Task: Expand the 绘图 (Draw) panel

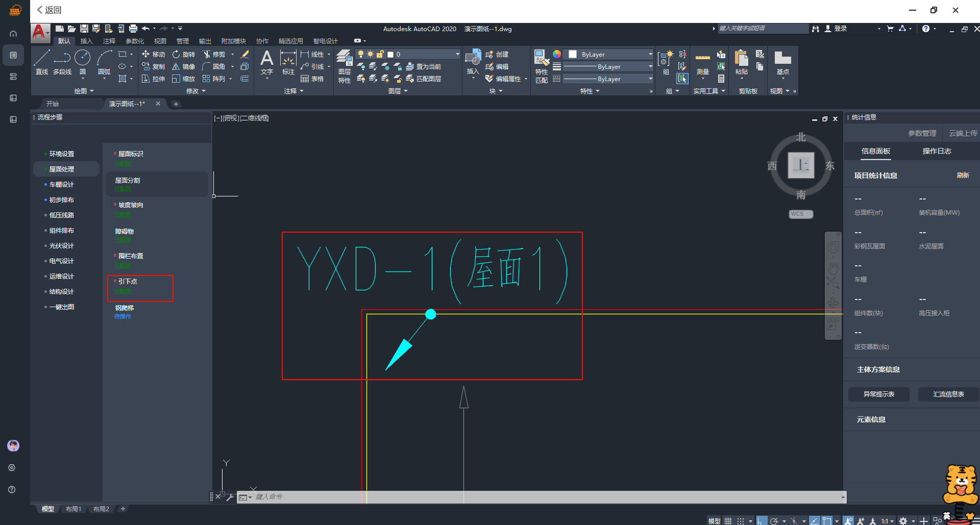Action: 84,91
